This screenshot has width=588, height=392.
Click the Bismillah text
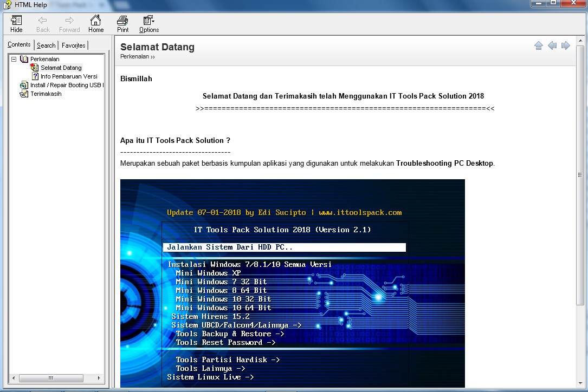click(x=136, y=79)
